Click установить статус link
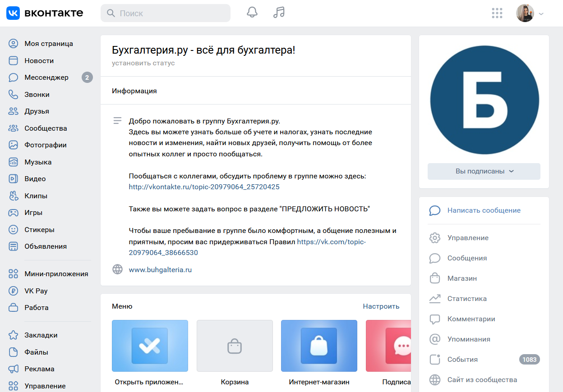Image resolution: width=563 pixels, height=392 pixels. point(143,63)
